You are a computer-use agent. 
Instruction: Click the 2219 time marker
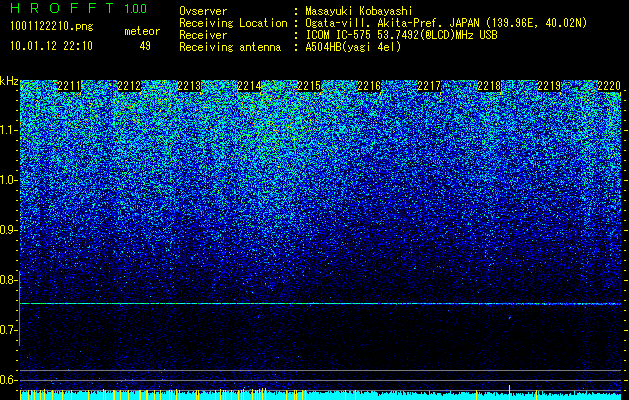point(549,86)
